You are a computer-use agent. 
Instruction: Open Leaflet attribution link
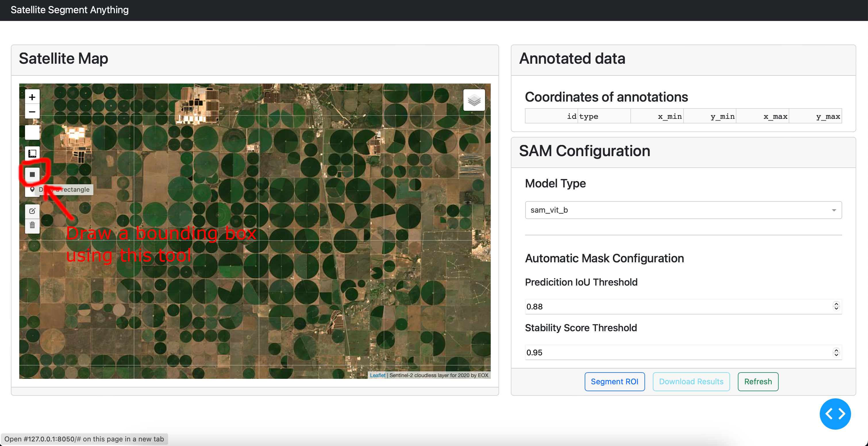tap(376, 375)
